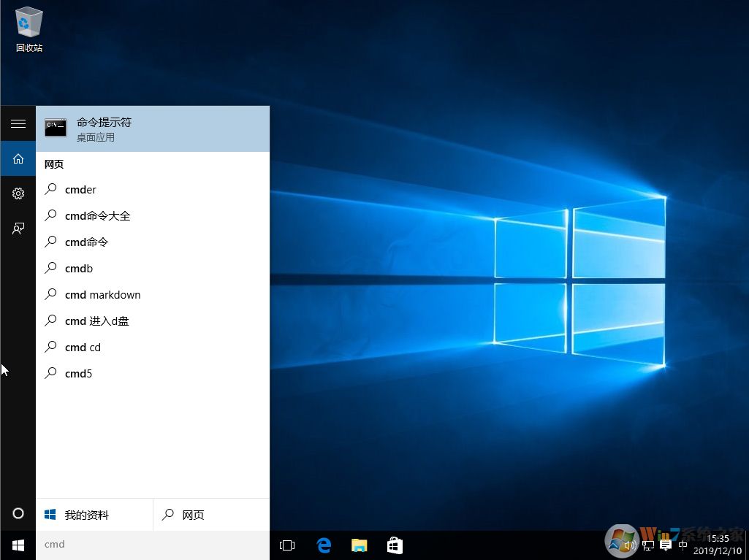
Task: Activate Cortana circle icon above Start button
Action: (x=18, y=513)
